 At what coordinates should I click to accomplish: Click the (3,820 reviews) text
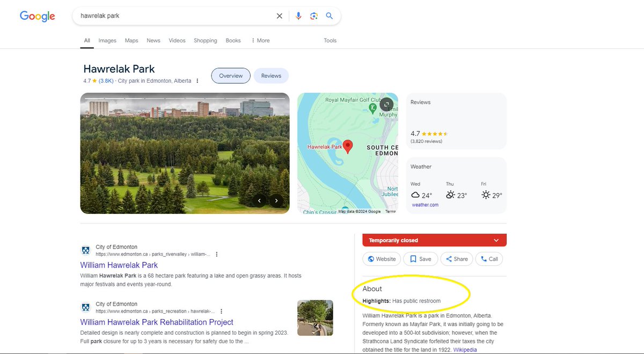(426, 141)
